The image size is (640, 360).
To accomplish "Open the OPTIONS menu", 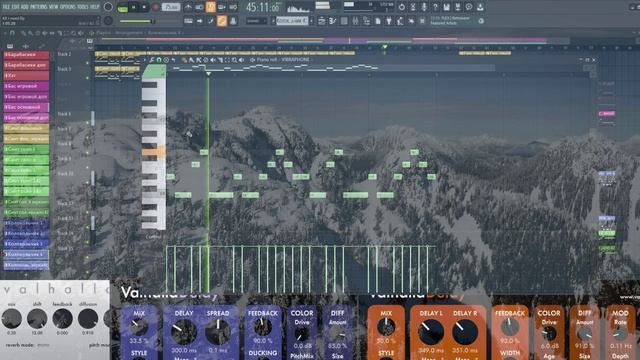I will [x=68, y=7].
